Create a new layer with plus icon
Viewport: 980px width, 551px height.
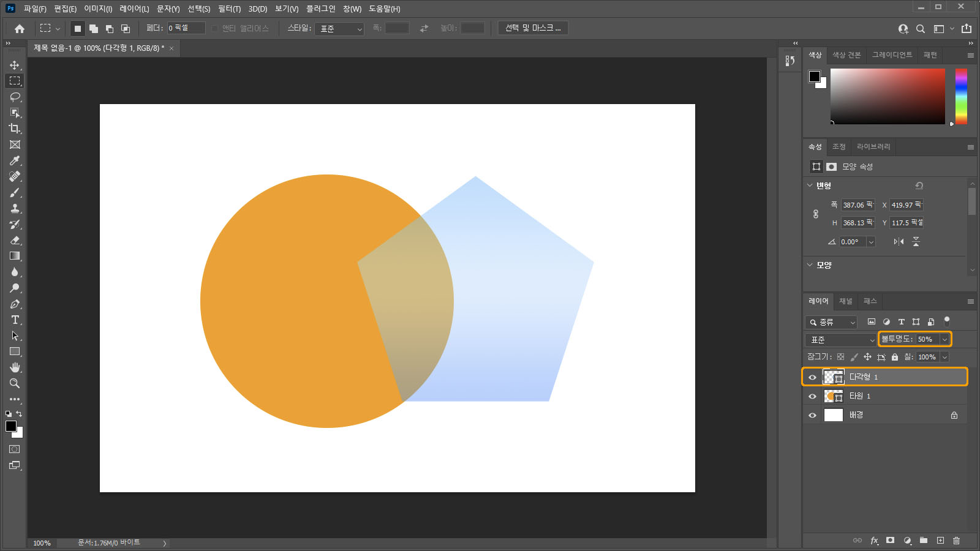tap(940, 541)
